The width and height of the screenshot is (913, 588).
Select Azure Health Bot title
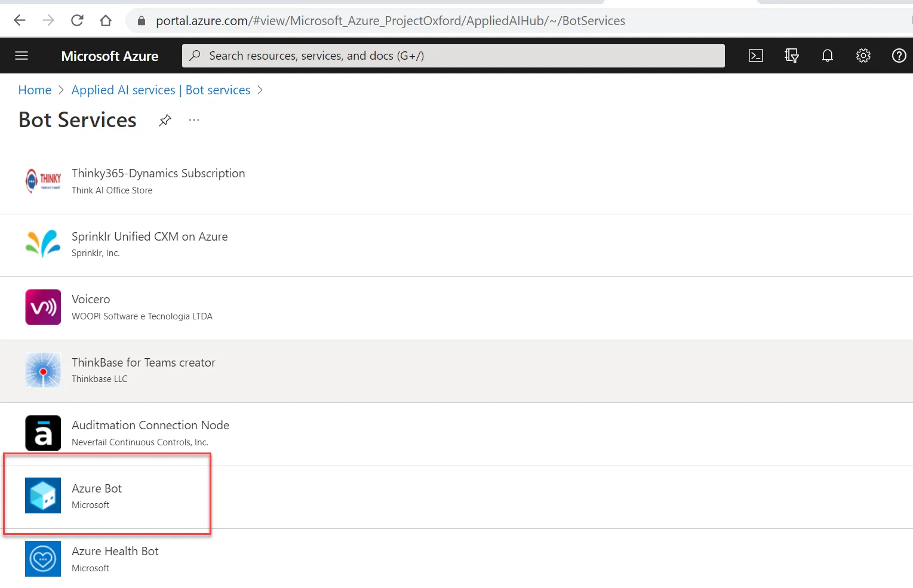[115, 551]
